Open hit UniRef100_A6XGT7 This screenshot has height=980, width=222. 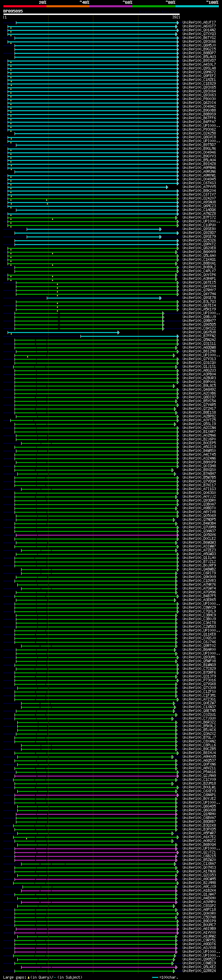click(x=199, y=26)
